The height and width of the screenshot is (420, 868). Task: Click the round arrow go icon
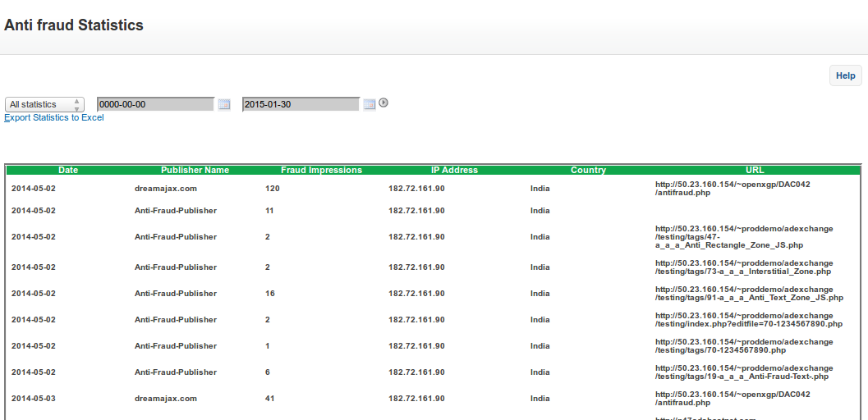383,103
